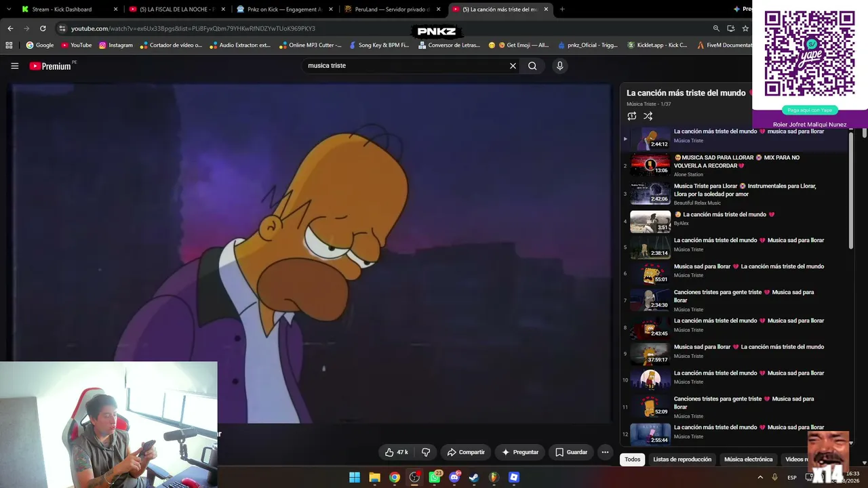
Task: Open Google bookmark
Action: [x=40, y=45]
